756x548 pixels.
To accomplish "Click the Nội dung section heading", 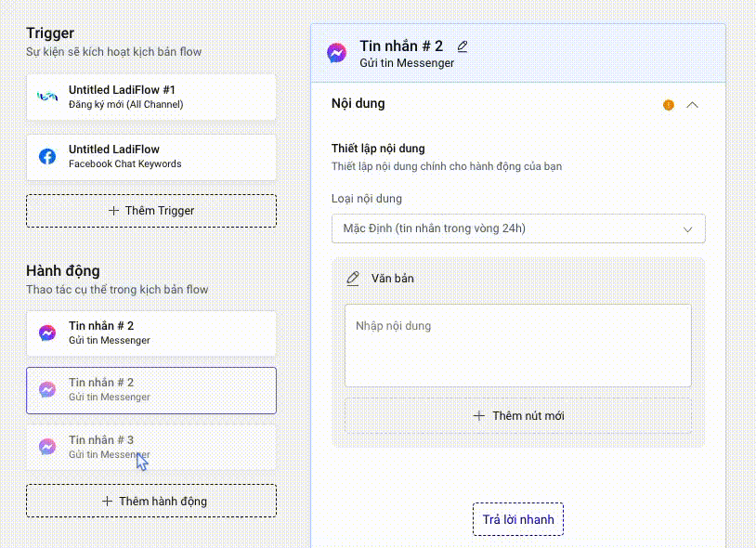I will (358, 103).
